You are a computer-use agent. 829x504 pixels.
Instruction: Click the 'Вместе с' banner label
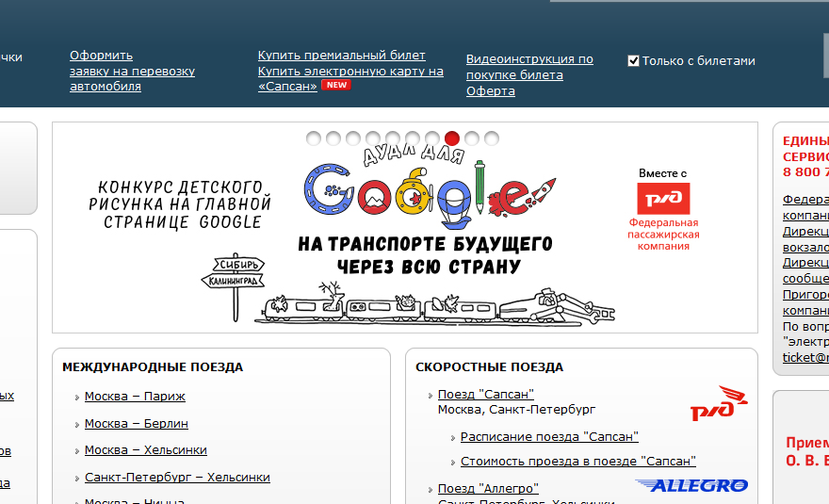click(662, 173)
